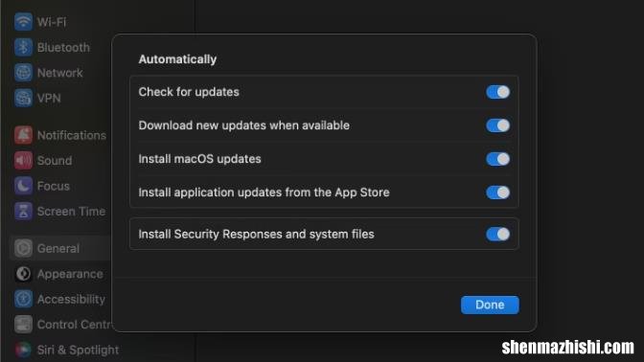Open the Focus moon icon
Viewport: 644px width, 362px height.
coord(23,186)
